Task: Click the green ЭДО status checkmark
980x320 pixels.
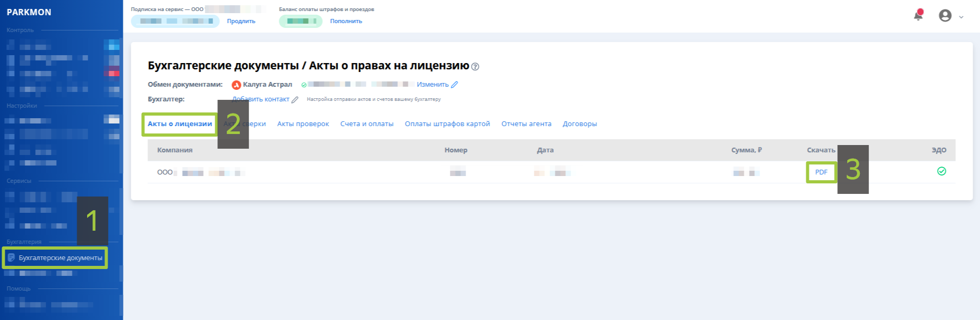Action: 941,171
